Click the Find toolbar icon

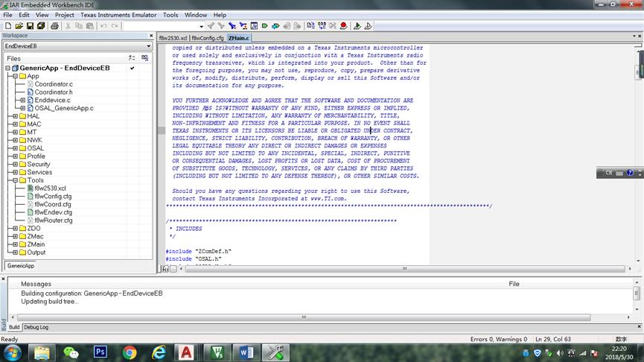232,26
